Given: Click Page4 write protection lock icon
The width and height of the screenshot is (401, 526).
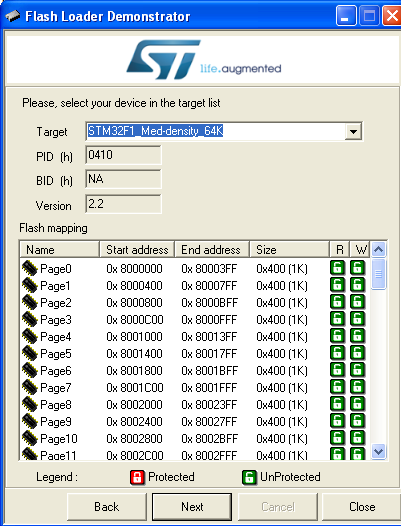Looking at the screenshot, I should pos(357,336).
